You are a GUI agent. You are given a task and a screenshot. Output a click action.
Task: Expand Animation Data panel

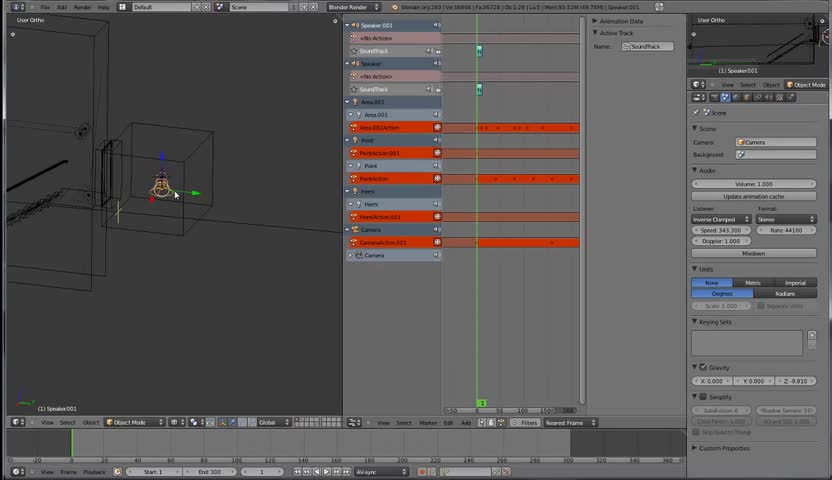click(595, 21)
